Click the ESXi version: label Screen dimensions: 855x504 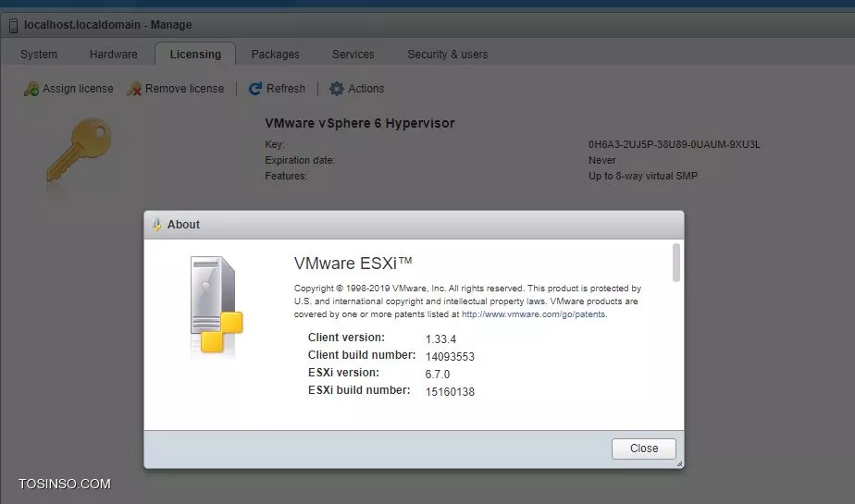point(343,373)
